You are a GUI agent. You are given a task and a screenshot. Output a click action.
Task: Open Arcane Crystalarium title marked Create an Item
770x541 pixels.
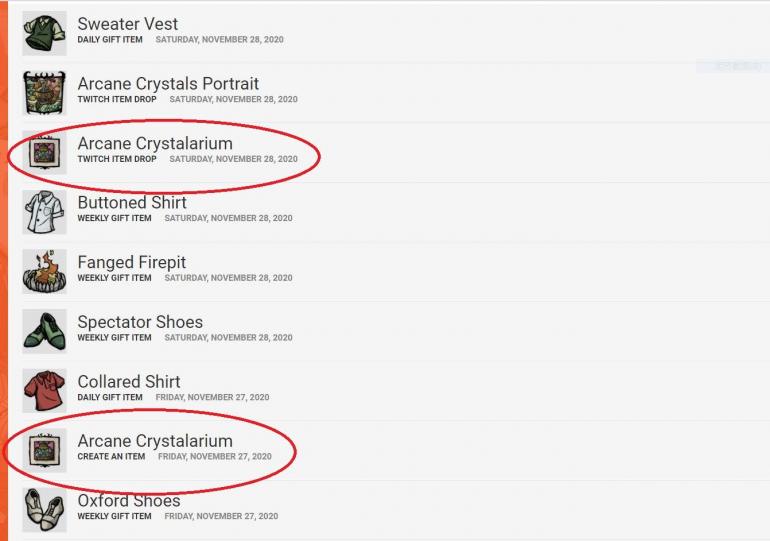155,441
